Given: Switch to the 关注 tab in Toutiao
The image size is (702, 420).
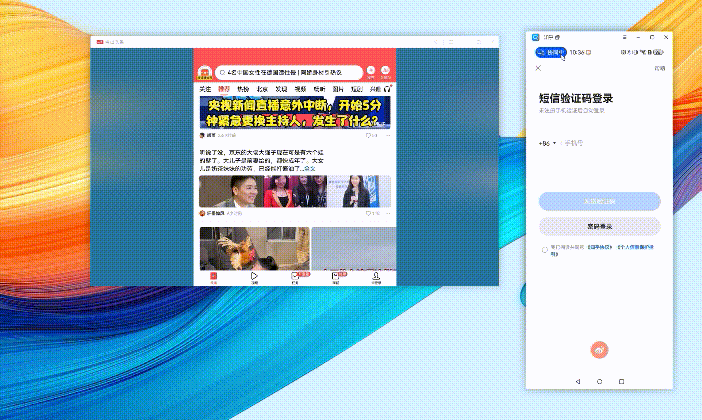Looking at the screenshot, I should pos(205,89).
